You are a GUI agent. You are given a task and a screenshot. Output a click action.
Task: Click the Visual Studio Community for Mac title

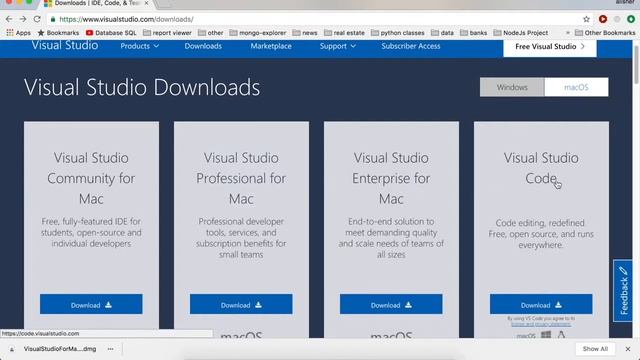click(91, 178)
